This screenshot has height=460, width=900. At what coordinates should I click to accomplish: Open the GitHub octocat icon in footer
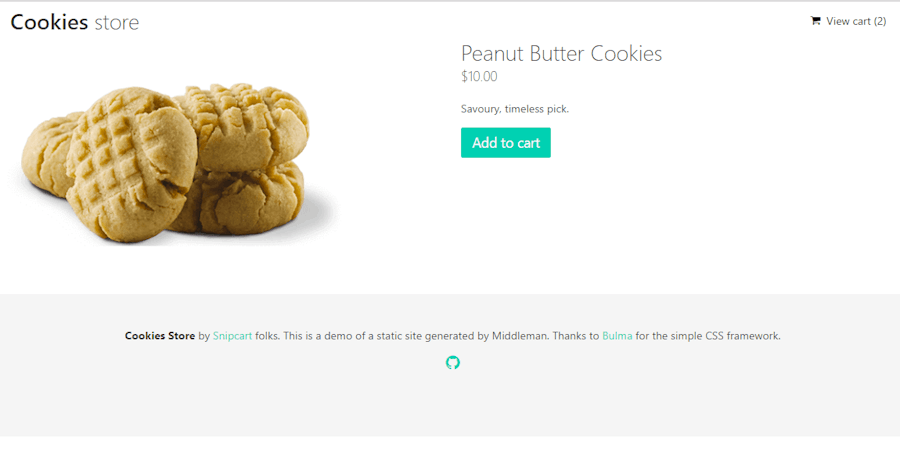(x=453, y=363)
